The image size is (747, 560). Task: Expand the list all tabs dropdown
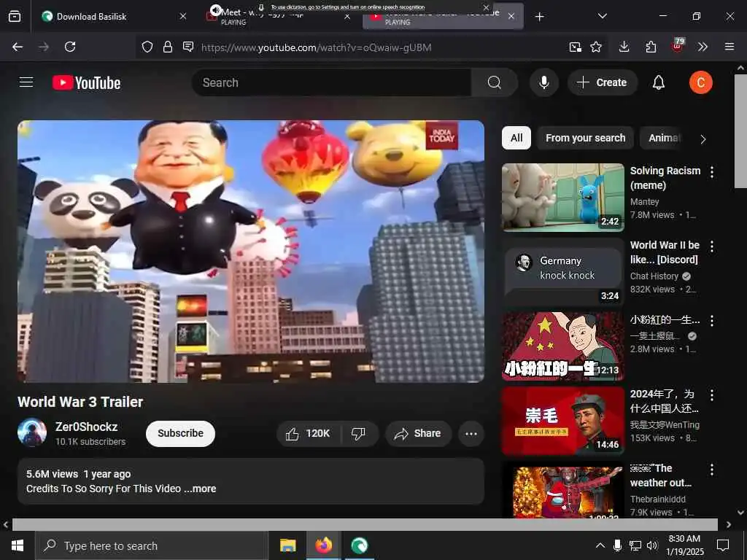pos(602,16)
